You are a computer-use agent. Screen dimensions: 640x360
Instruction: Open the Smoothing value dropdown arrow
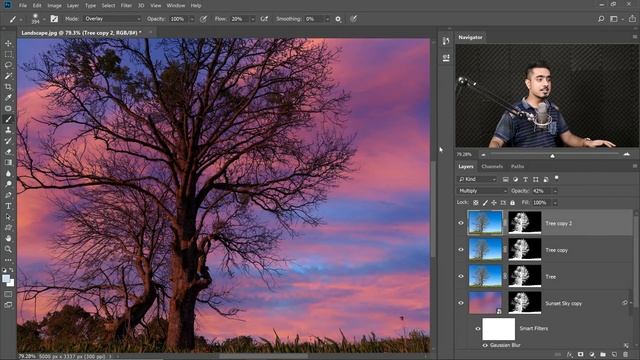[327, 19]
